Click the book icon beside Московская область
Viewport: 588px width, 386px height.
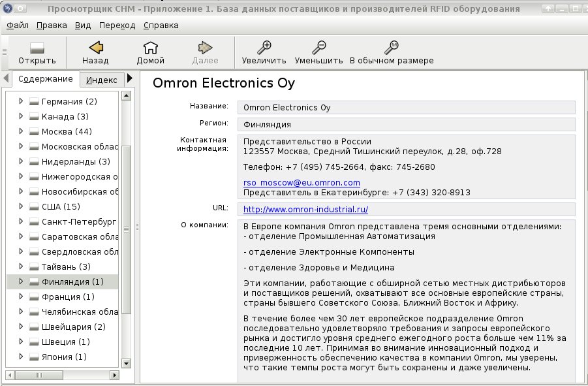pos(34,147)
